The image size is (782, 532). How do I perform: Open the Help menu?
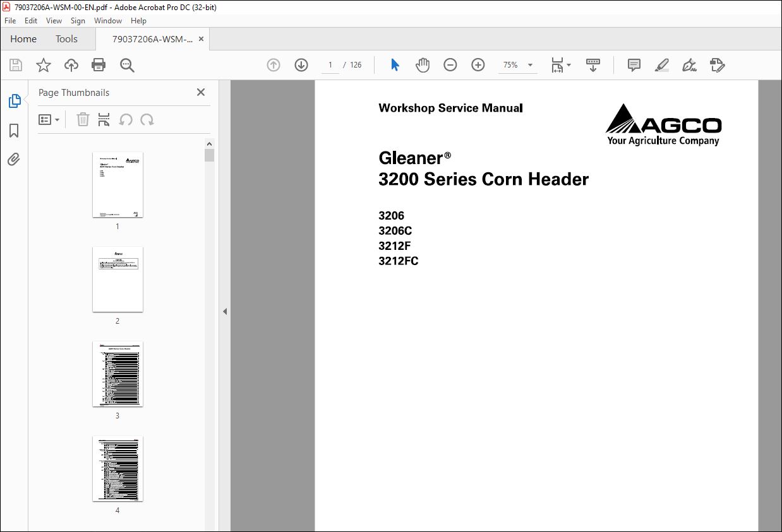[x=138, y=21]
